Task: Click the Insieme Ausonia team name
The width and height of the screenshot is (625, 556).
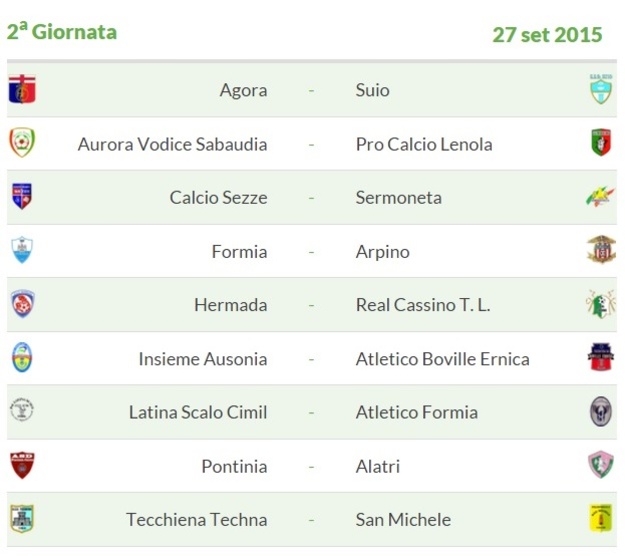Action: click(x=202, y=359)
